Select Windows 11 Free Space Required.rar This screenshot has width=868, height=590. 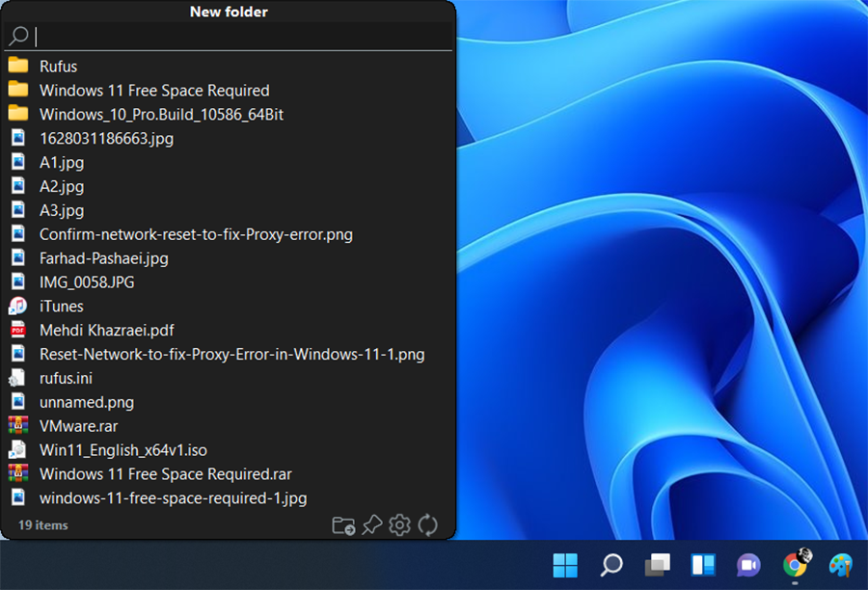pos(161,473)
